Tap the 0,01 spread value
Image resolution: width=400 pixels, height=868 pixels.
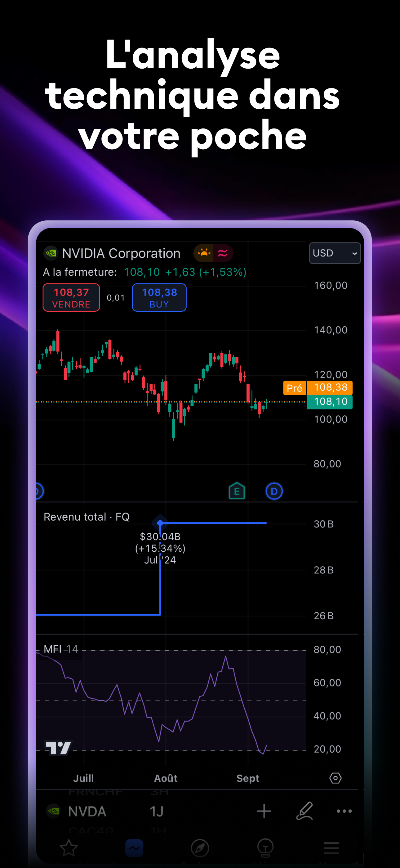point(116,297)
